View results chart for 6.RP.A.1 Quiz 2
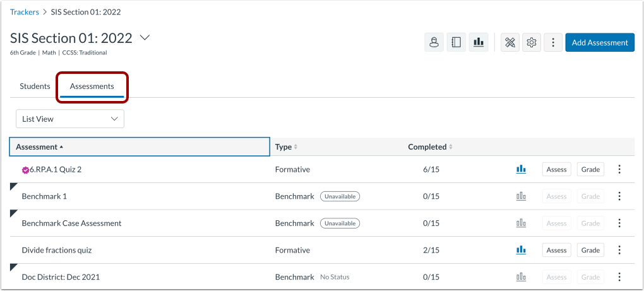 pyautogui.click(x=521, y=169)
